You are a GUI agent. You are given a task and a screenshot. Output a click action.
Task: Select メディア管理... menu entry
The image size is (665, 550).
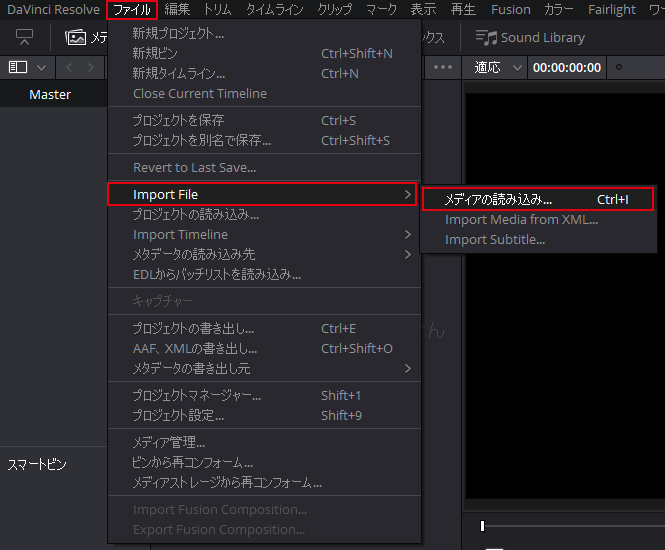(265, 443)
